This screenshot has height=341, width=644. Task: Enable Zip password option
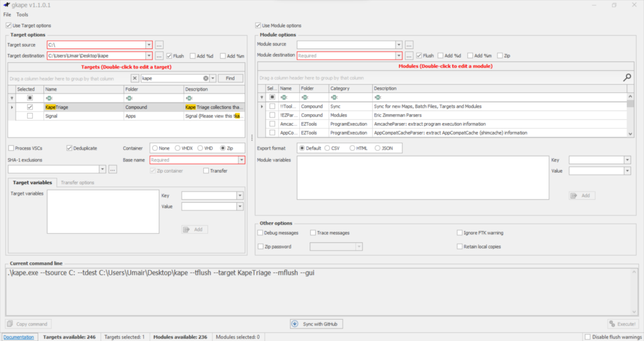click(260, 247)
